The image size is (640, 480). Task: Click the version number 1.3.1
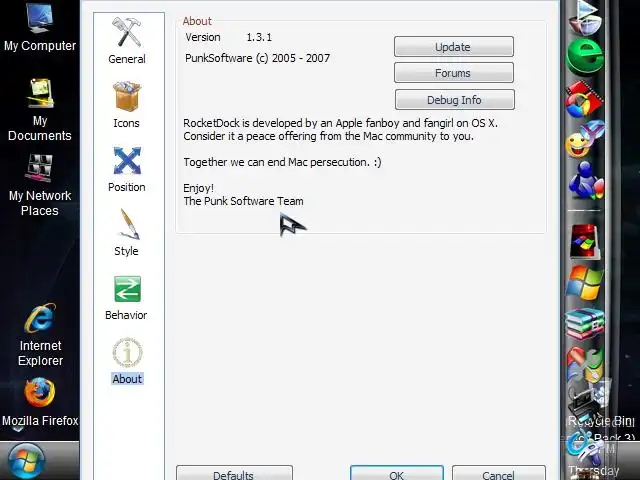tap(259, 38)
